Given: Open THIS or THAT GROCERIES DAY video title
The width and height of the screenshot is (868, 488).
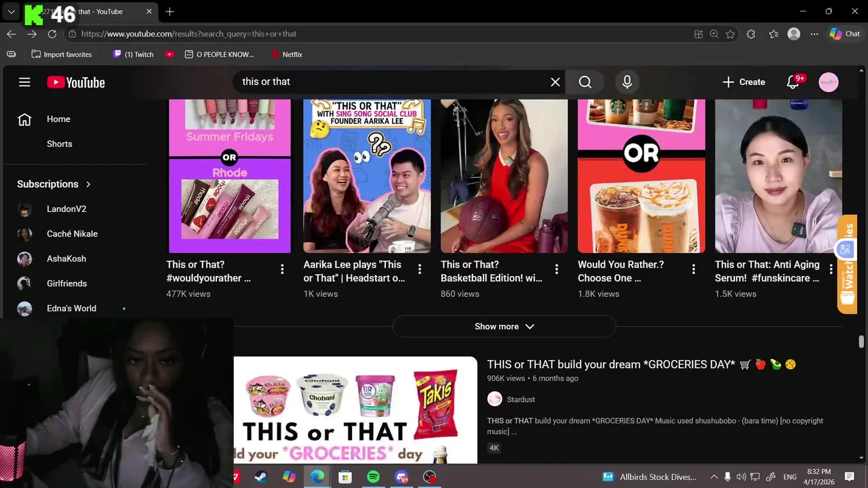Looking at the screenshot, I should coord(642,365).
